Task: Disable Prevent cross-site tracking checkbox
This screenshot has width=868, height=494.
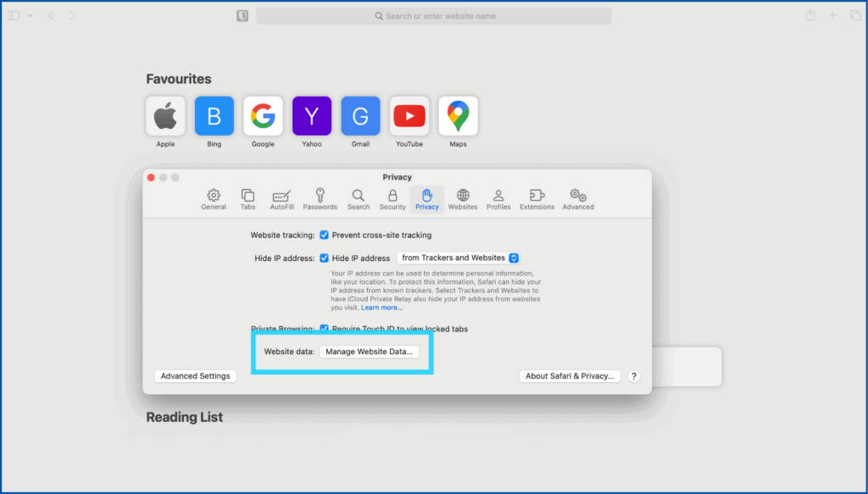Action: coord(325,235)
